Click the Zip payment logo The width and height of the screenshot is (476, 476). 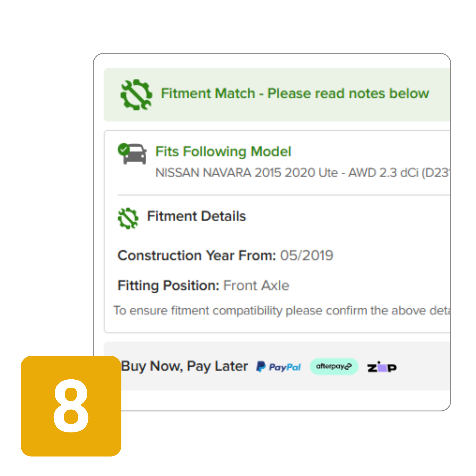coord(382,367)
